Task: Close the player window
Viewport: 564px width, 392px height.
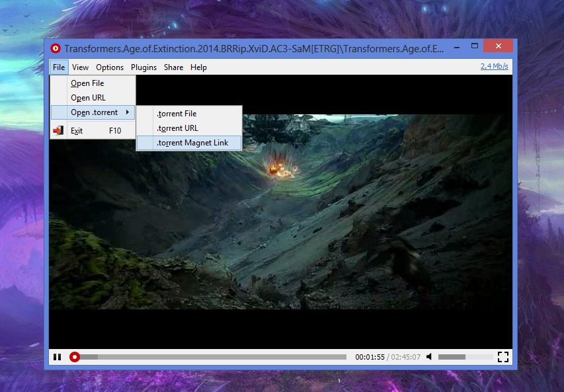Action: click(x=498, y=46)
